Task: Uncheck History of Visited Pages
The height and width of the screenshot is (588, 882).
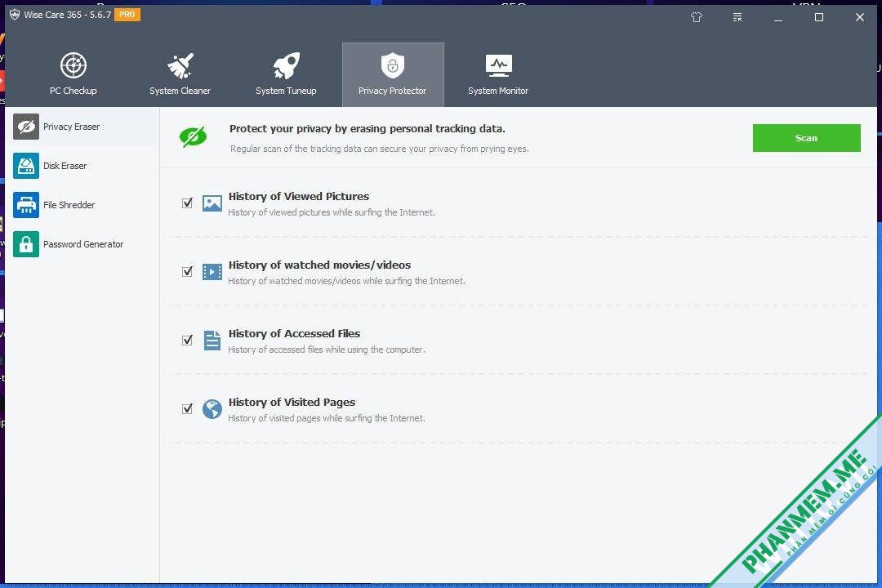Action: pyautogui.click(x=187, y=409)
